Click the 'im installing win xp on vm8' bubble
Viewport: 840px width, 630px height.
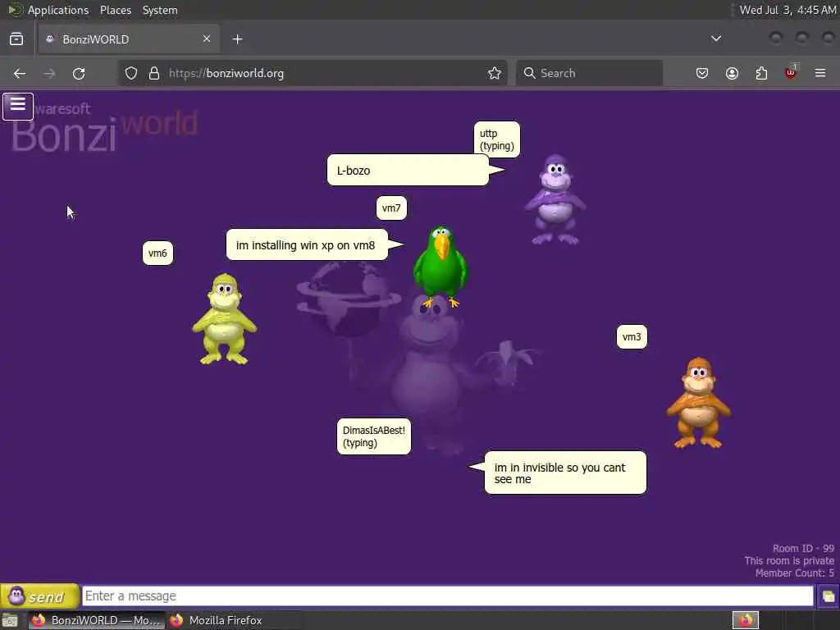[x=307, y=245]
